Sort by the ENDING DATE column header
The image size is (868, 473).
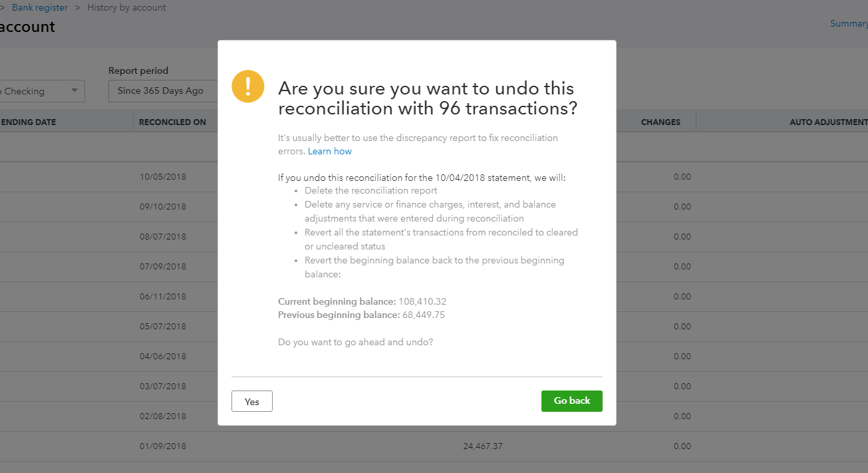coord(29,122)
